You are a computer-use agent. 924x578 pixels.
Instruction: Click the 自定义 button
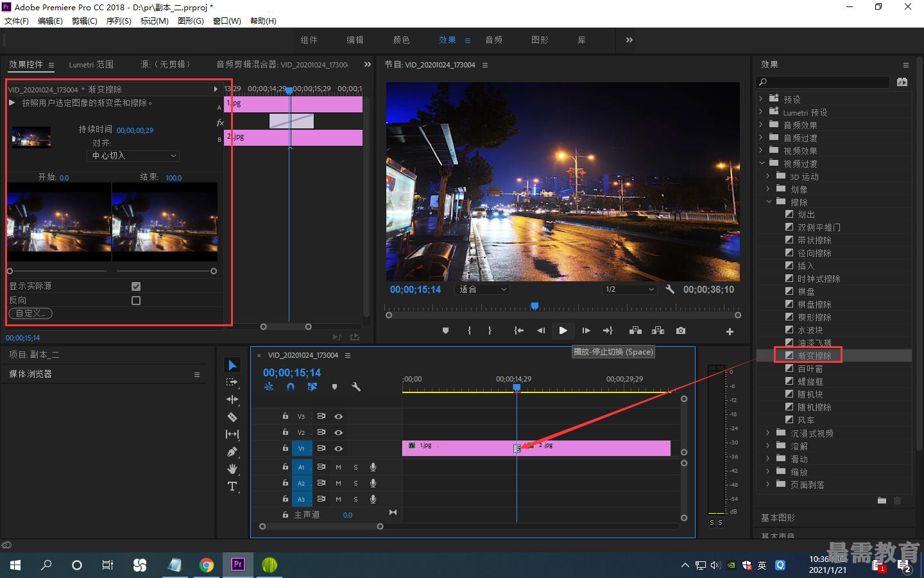click(x=30, y=313)
